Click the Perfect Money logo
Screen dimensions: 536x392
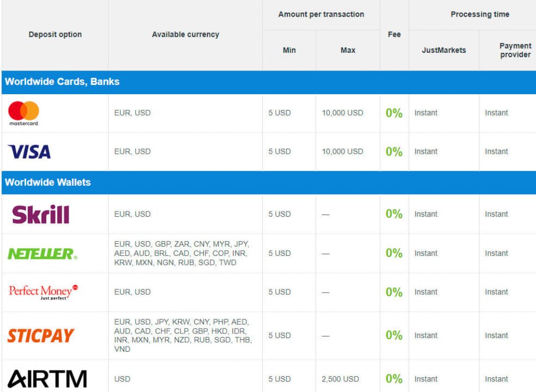43,292
